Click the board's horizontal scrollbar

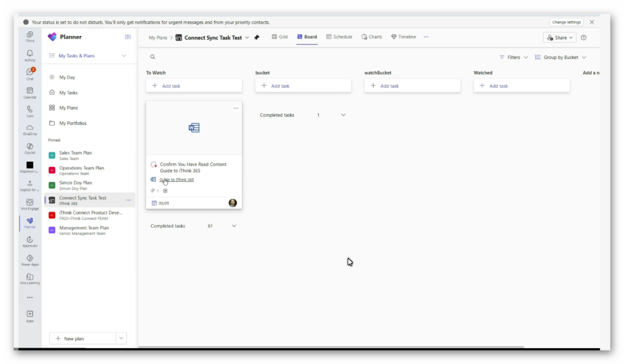coord(331,347)
